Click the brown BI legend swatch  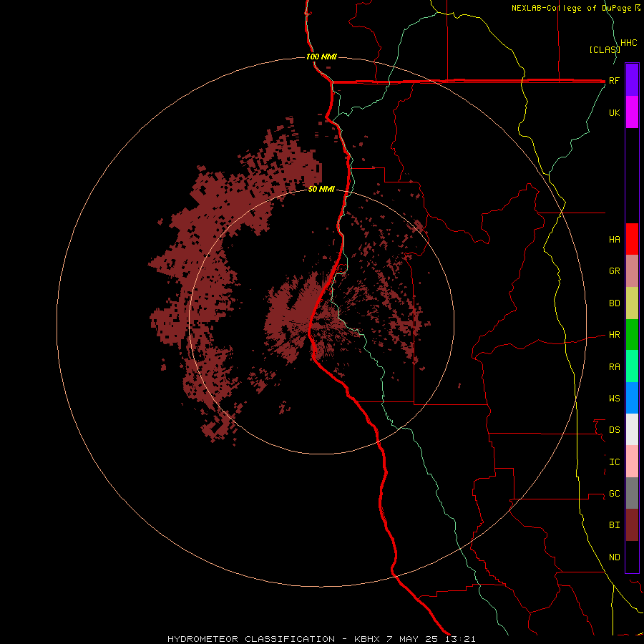632,525
